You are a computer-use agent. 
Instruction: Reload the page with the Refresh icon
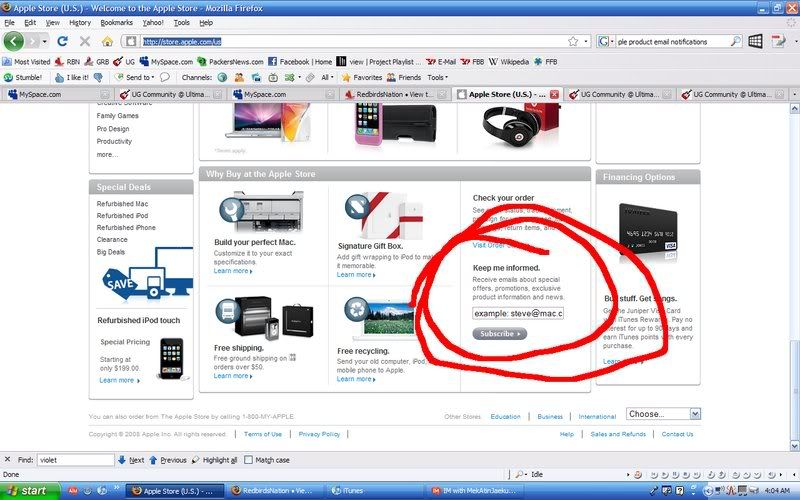[62, 41]
